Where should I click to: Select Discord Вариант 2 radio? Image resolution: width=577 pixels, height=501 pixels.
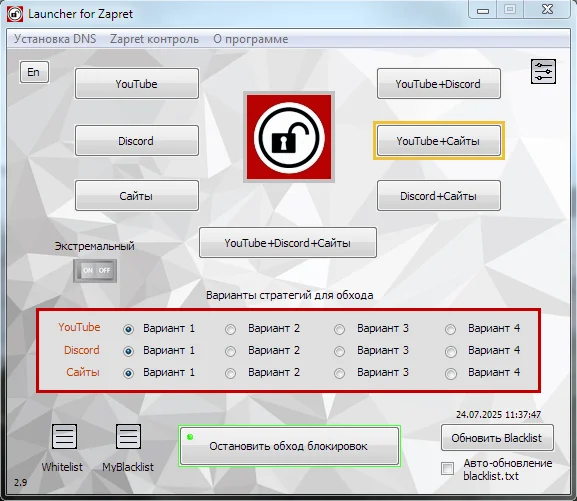(x=230, y=352)
